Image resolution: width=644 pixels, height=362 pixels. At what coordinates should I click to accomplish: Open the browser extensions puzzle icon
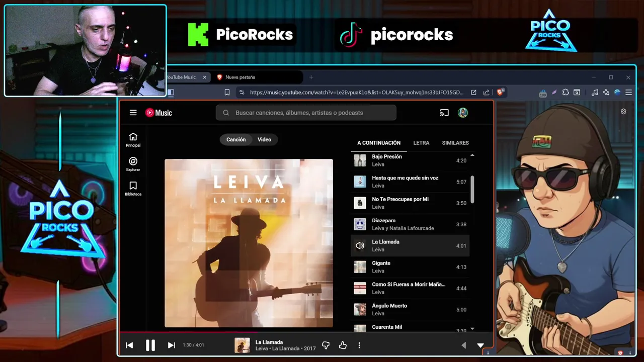[x=566, y=93]
